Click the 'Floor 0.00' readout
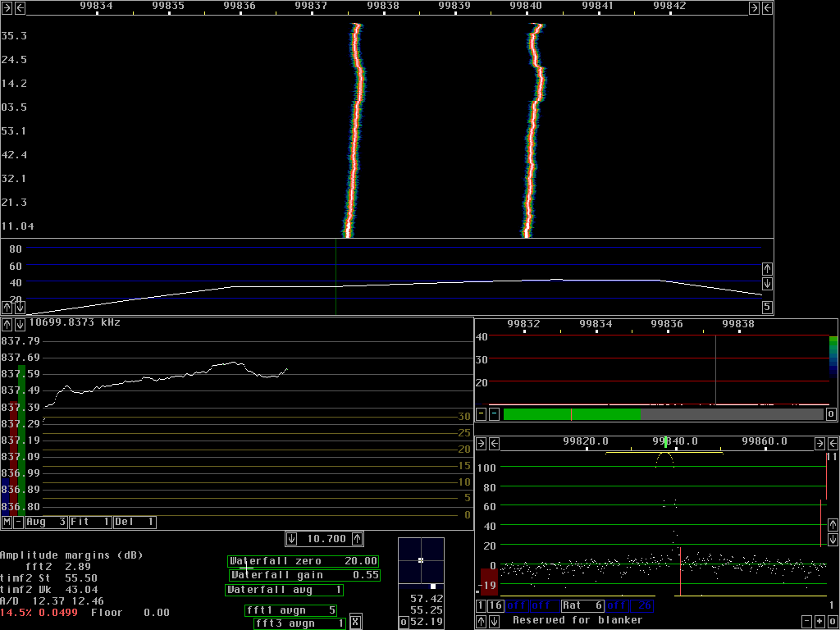Viewport: 840px width, 630px height. coord(130,612)
